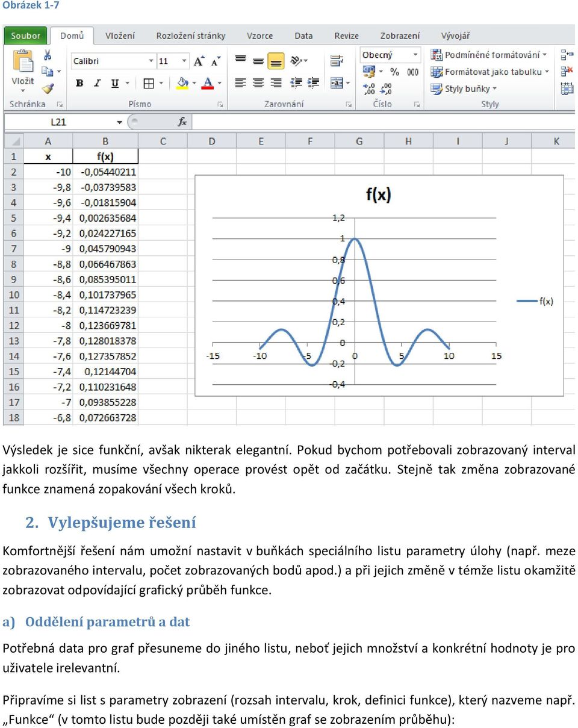578x728 pixels.
Task: Open the Calibri font name dropdown
Action: pyautogui.click(x=151, y=61)
